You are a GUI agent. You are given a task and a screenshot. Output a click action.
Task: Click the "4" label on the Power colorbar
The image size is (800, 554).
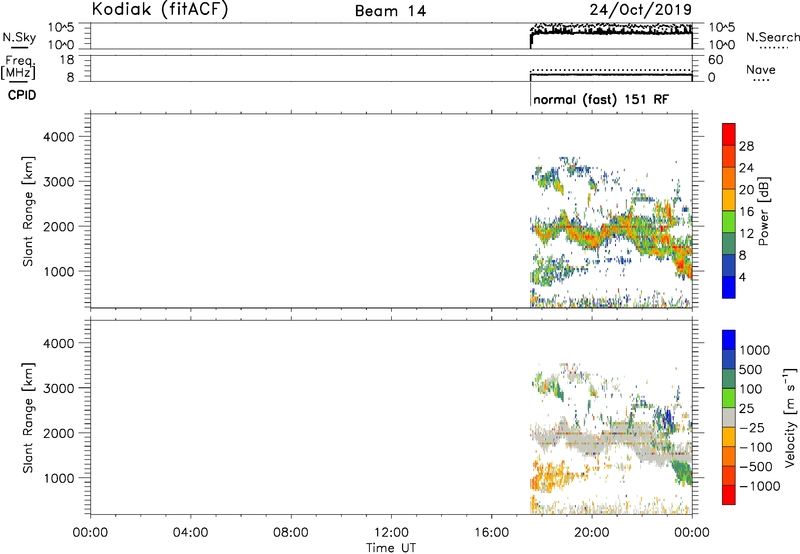click(742, 277)
